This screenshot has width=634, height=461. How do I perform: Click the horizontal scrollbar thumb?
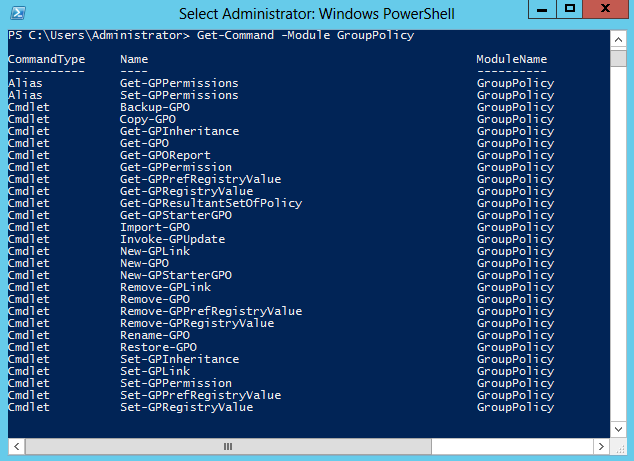coord(228,446)
